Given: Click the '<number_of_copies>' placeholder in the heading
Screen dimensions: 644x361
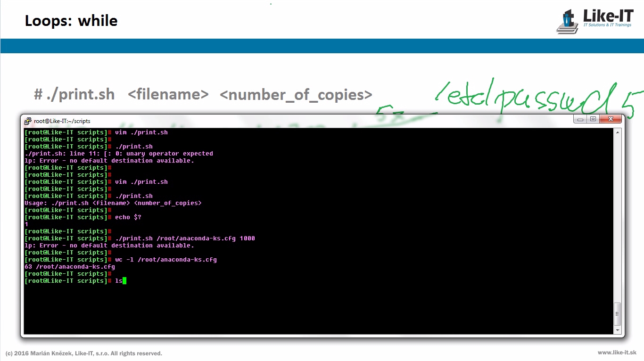Looking at the screenshot, I should click(296, 94).
